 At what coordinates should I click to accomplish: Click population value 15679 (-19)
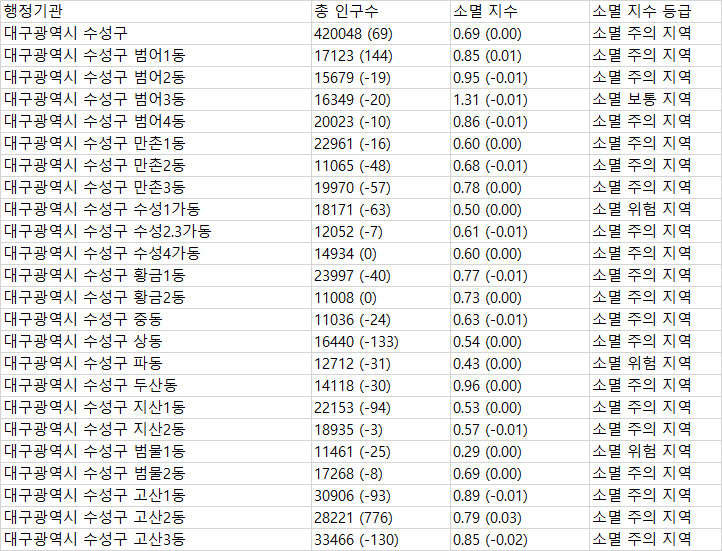pos(352,78)
